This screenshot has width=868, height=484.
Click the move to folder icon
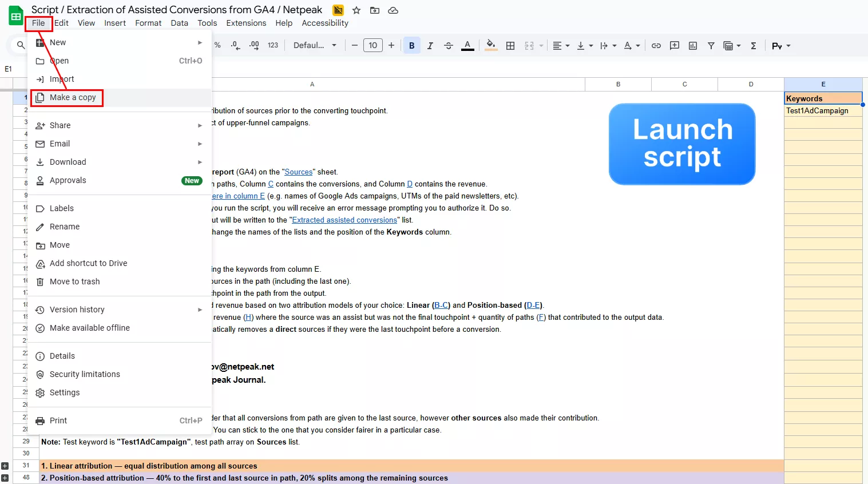point(375,10)
